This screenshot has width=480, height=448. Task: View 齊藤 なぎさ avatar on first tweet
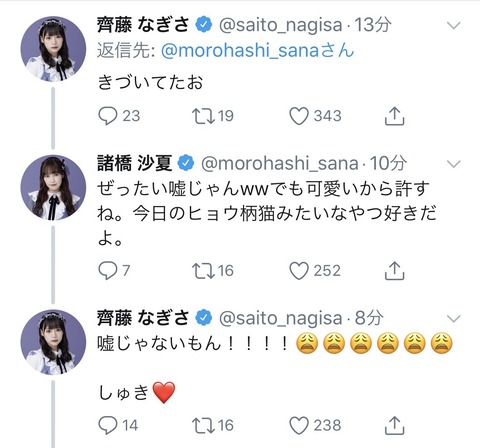[53, 49]
